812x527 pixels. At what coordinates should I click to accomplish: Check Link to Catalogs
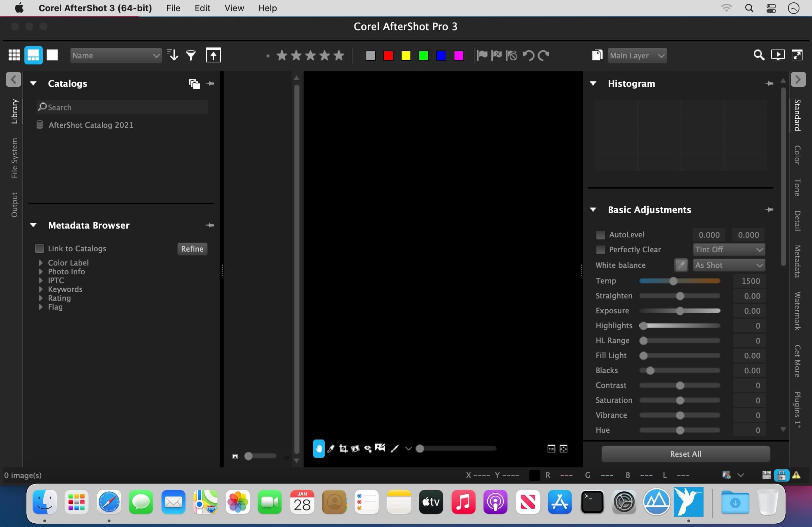click(40, 249)
